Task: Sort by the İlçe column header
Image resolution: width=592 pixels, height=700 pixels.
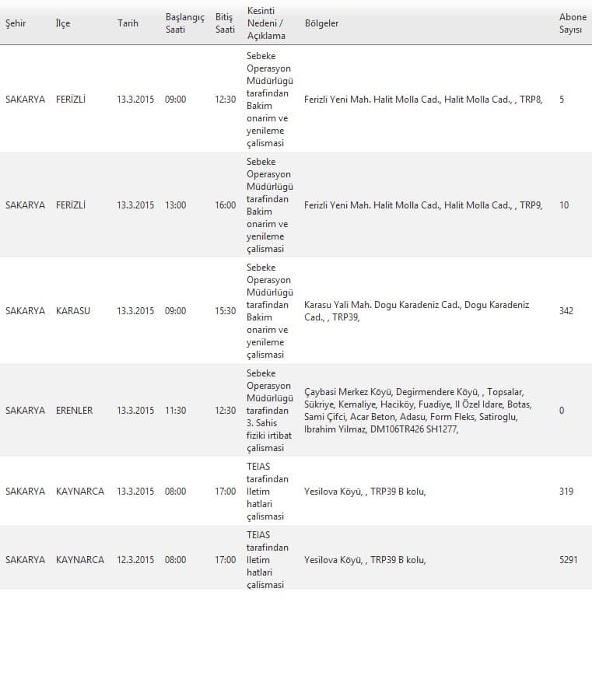Action: (x=63, y=23)
